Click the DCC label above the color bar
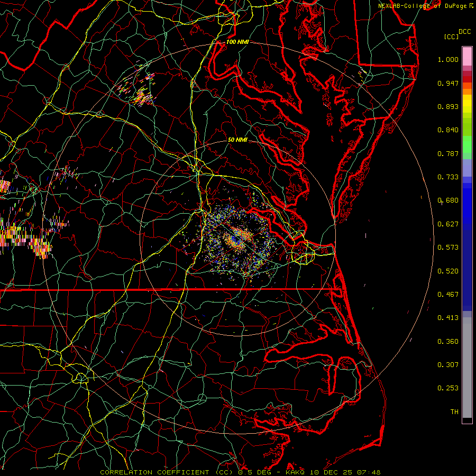 (x=464, y=32)
